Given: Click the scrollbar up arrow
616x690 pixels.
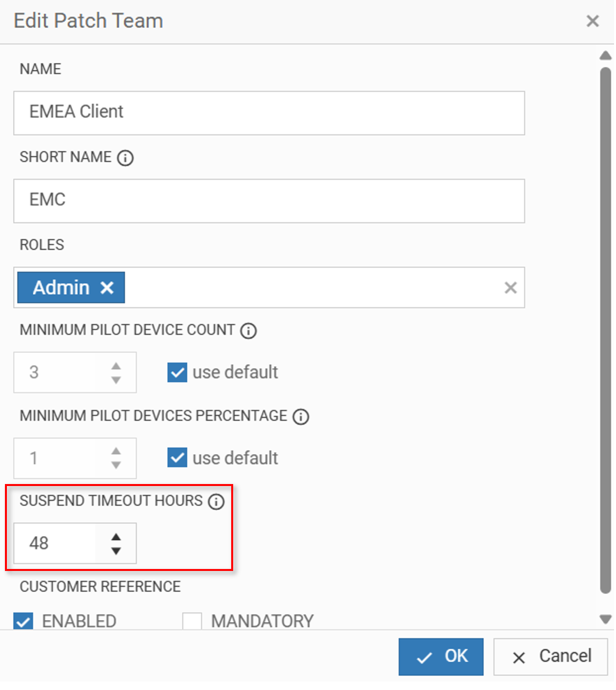Looking at the screenshot, I should [606, 55].
